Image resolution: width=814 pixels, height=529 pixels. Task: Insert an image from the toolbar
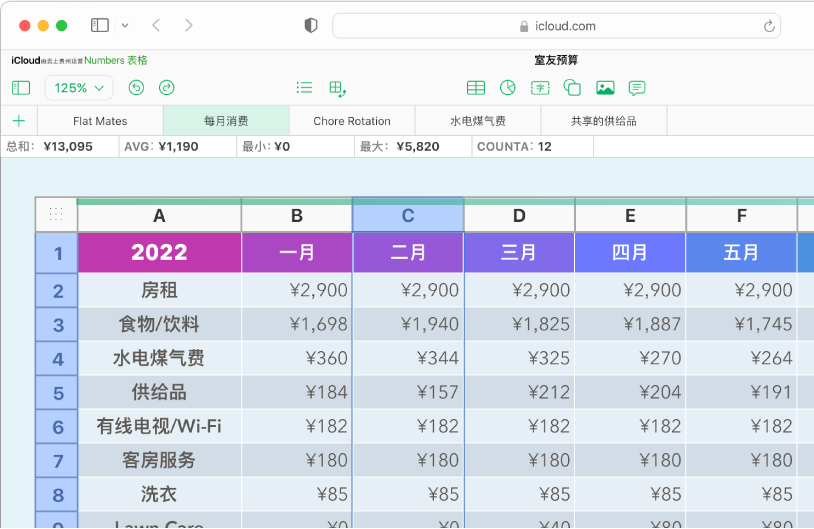(x=605, y=88)
